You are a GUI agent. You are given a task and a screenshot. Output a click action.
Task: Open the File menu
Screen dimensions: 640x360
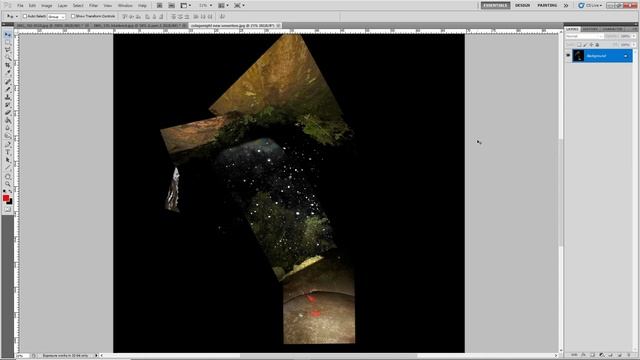pos(20,6)
